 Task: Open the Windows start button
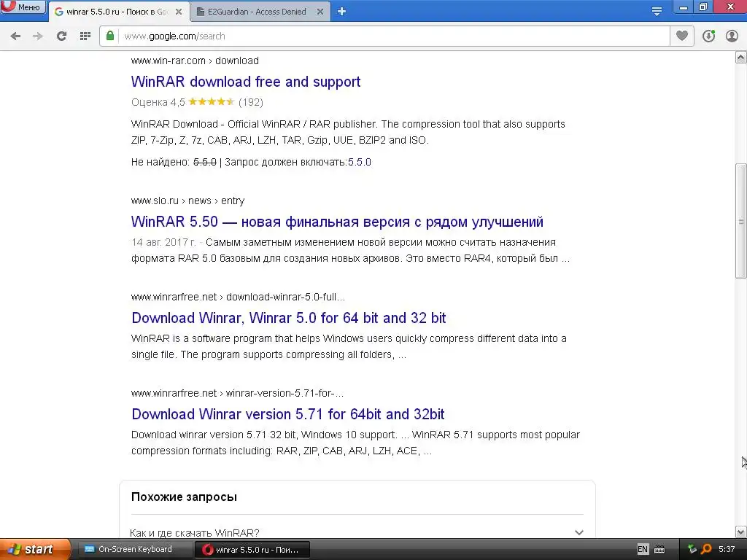(34, 550)
